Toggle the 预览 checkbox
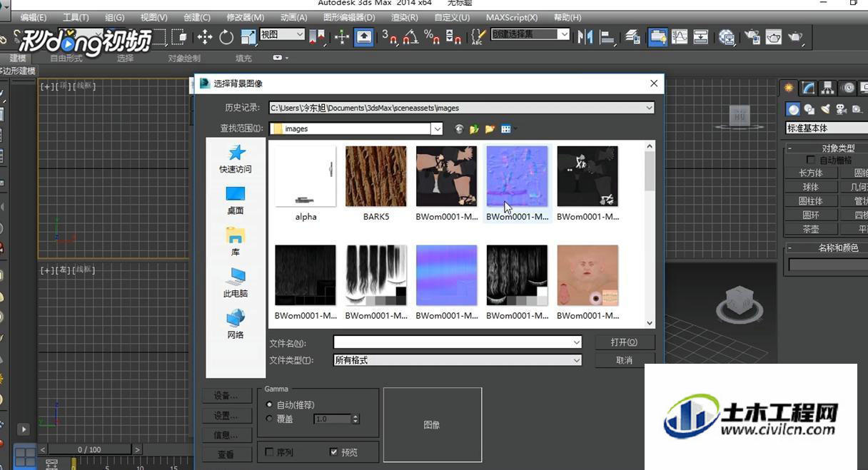 [x=333, y=451]
